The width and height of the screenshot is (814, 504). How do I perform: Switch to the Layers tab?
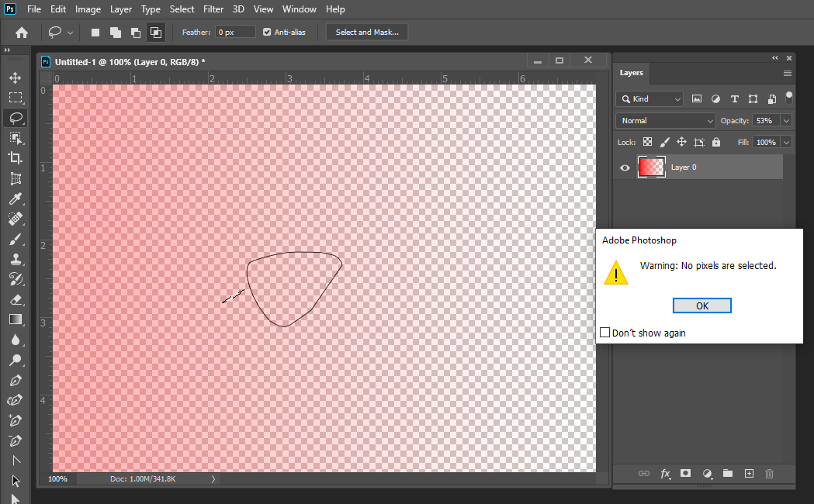tap(631, 73)
